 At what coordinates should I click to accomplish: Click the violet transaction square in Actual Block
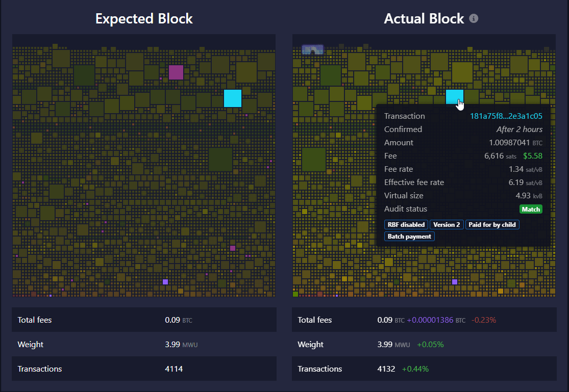point(455,282)
